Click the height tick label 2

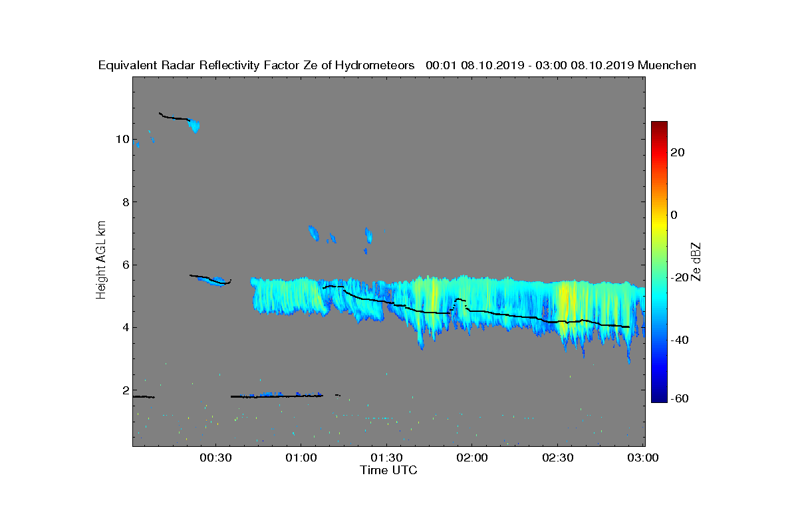124,390
